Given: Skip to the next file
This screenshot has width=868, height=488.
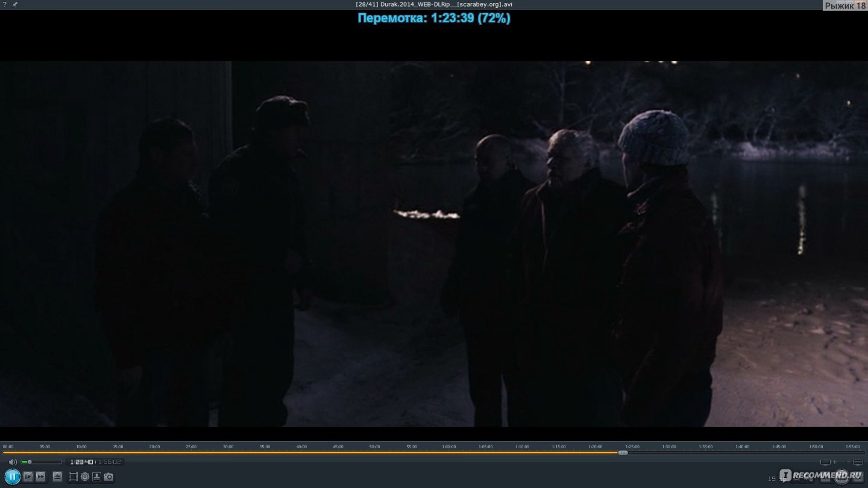Looking at the screenshot, I should [40, 477].
